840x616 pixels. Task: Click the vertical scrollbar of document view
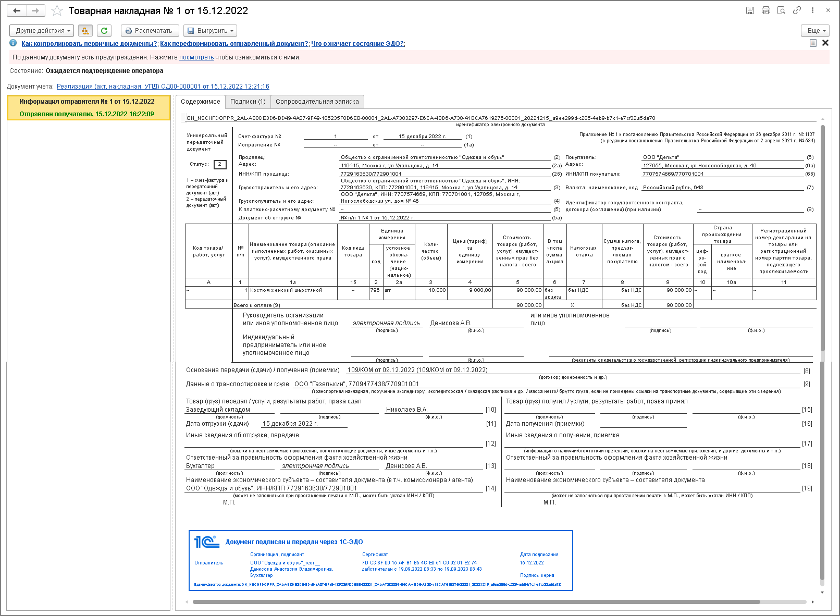[x=822, y=352]
